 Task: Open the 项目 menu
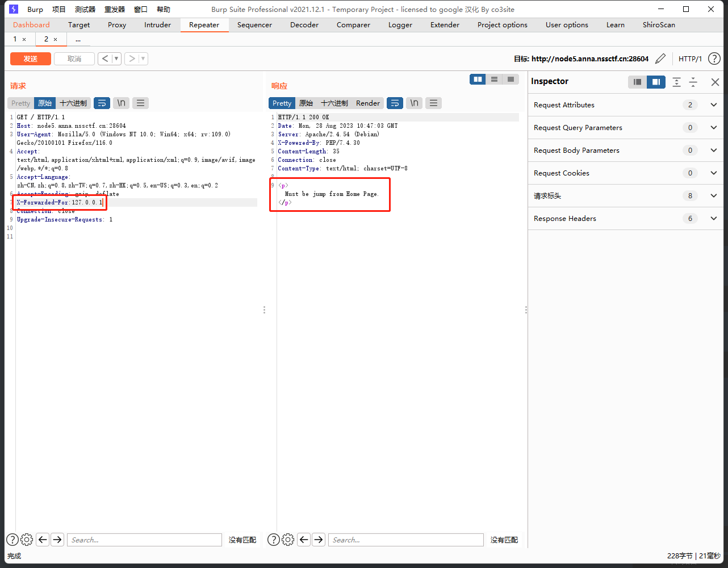click(59, 9)
